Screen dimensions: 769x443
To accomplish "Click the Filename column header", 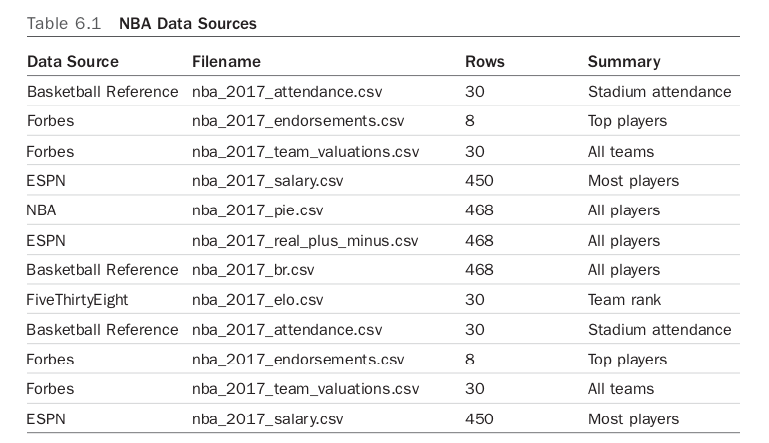I will pos(226,62).
